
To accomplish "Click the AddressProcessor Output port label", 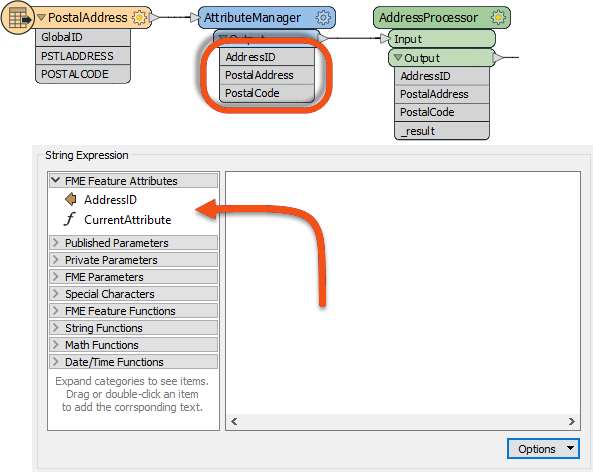I will pyautogui.click(x=422, y=58).
